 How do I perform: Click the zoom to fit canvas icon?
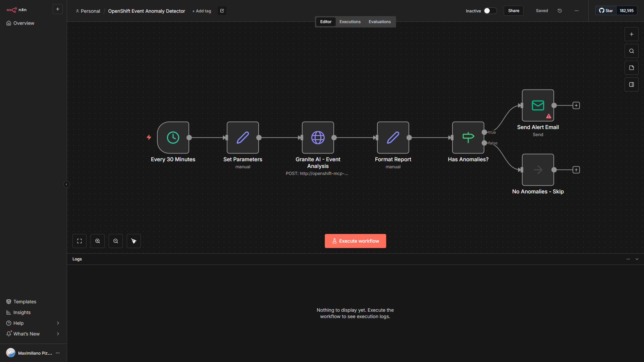(79, 241)
